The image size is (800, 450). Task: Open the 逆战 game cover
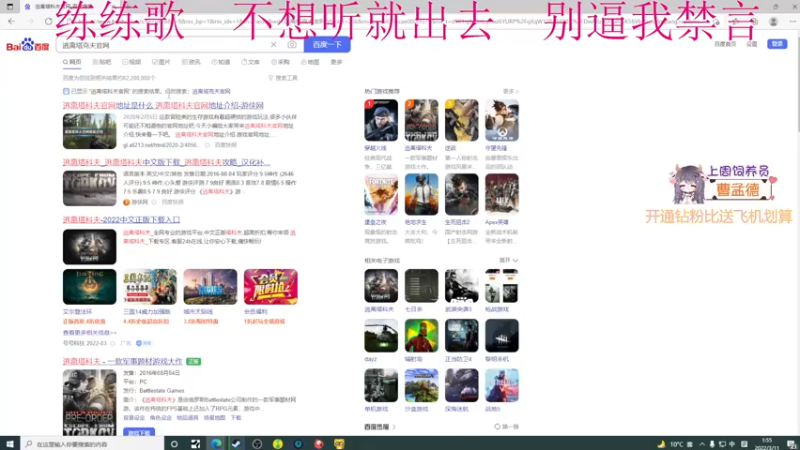pyautogui.click(x=462, y=120)
